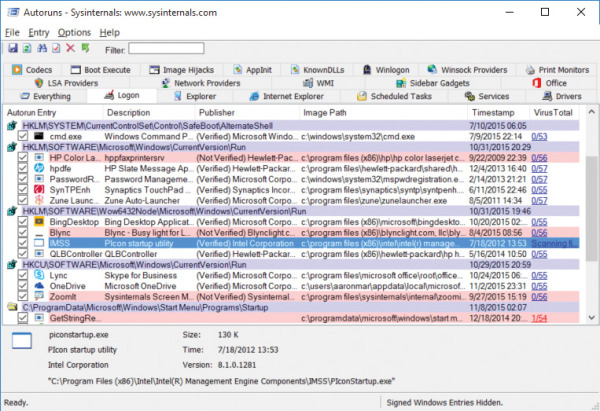The image size is (600, 411).
Task: Click the Startup folder icon
Action: click(x=12, y=307)
